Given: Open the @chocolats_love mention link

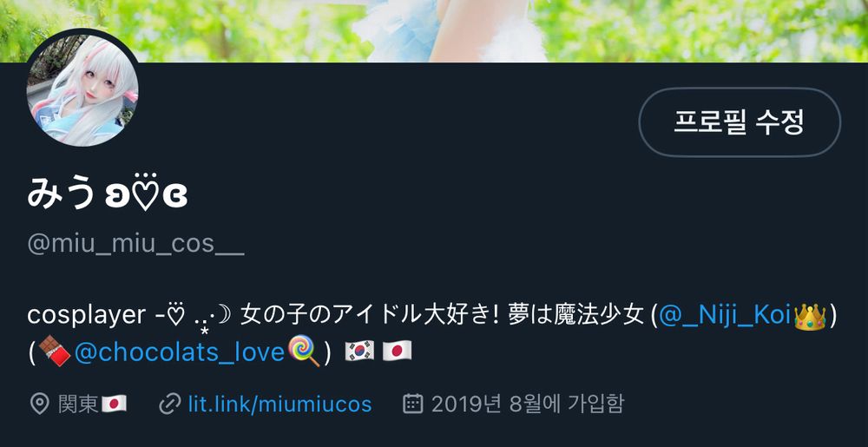Looking at the screenshot, I should point(180,352).
